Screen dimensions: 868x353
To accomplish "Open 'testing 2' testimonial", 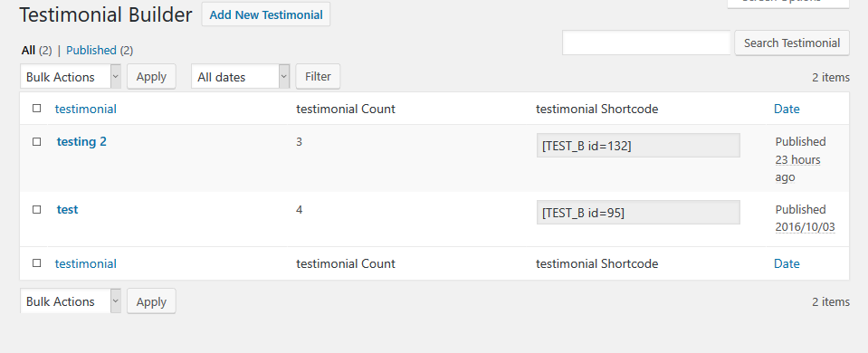I will click(81, 141).
